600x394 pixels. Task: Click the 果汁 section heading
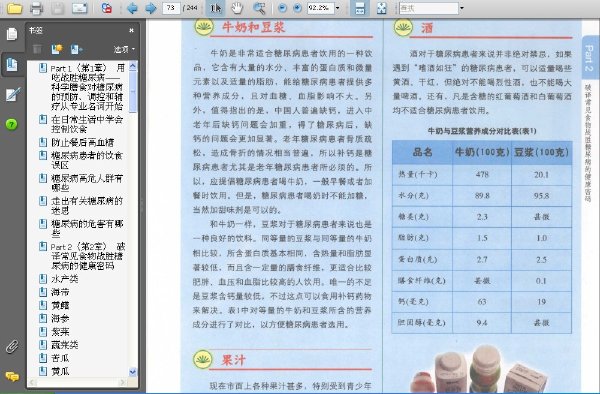[x=233, y=360]
